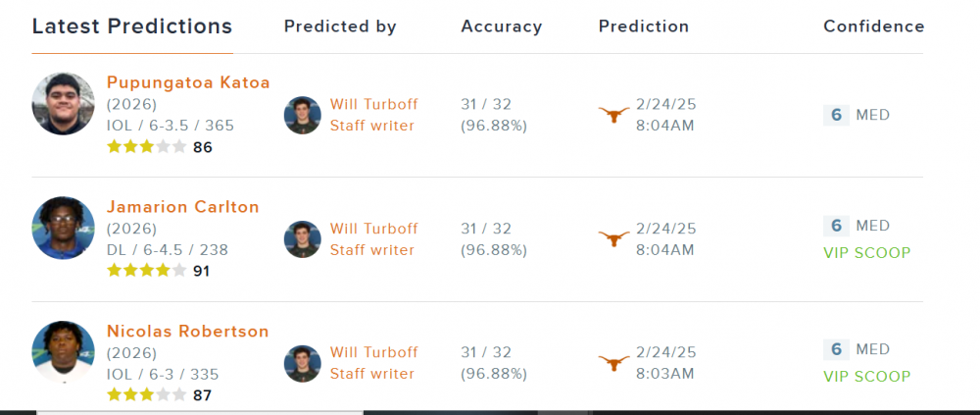Click Will Turboff avatar in Katoa row

tap(303, 115)
